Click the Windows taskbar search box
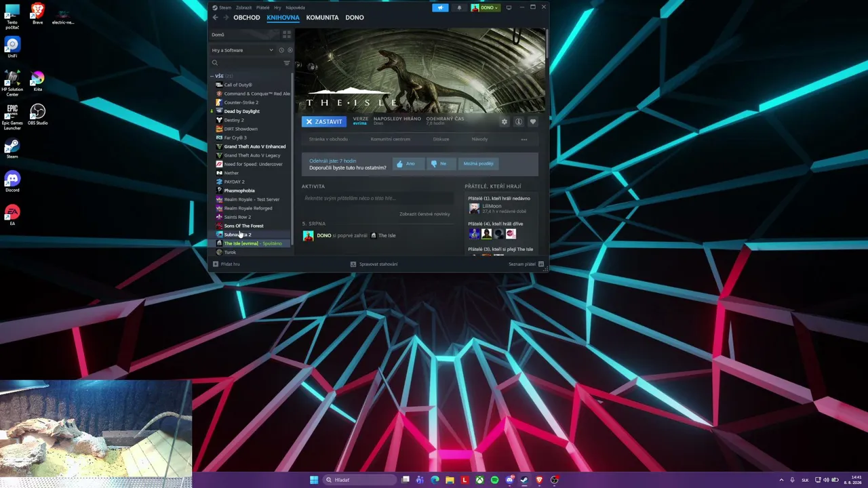The width and height of the screenshot is (868, 488). [x=359, y=480]
